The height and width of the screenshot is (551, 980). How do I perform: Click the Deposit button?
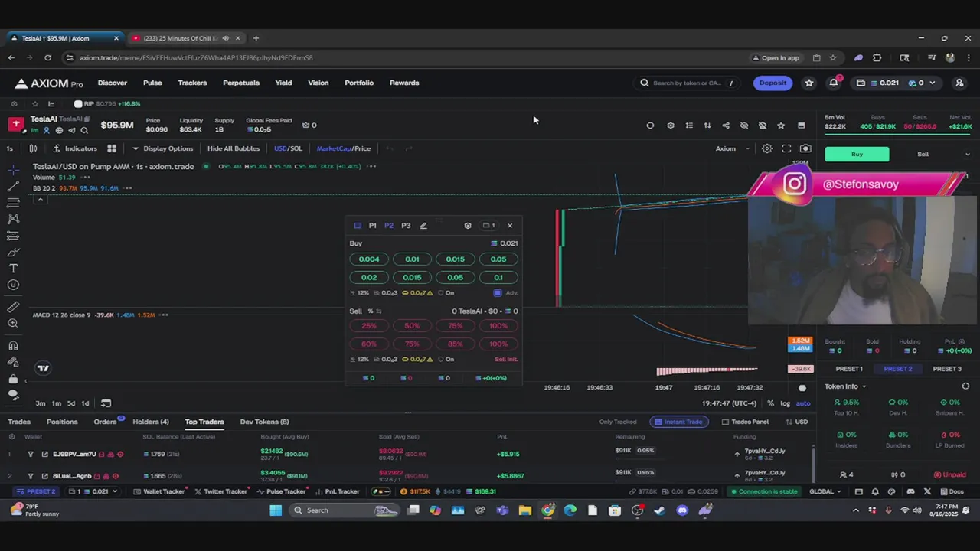[x=773, y=83]
